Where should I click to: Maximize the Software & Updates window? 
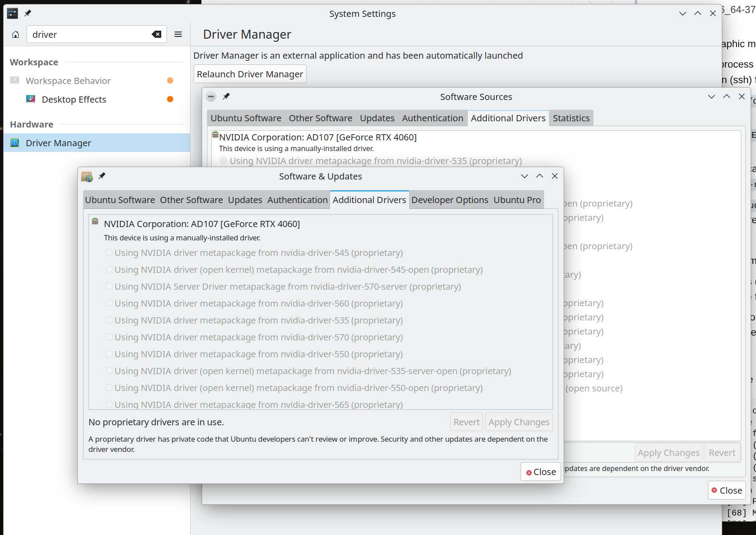[540, 176]
